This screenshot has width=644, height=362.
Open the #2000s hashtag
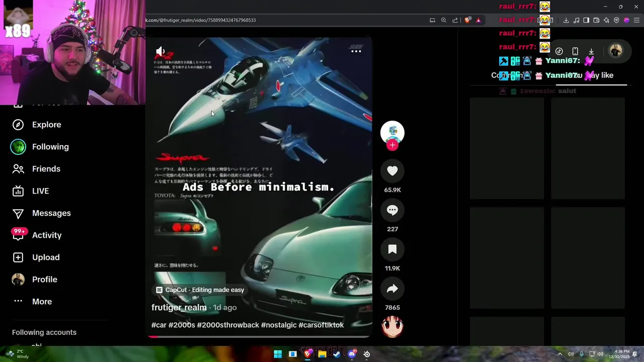coord(182,325)
